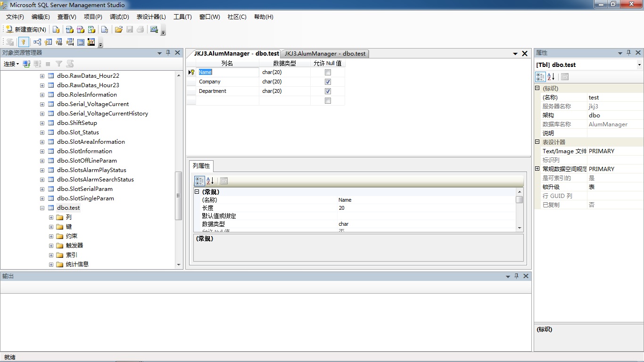The width and height of the screenshot is (644, 362).
Task: Toggle Allow Null checkbox for Department column
Action: [x=328, y=91]
